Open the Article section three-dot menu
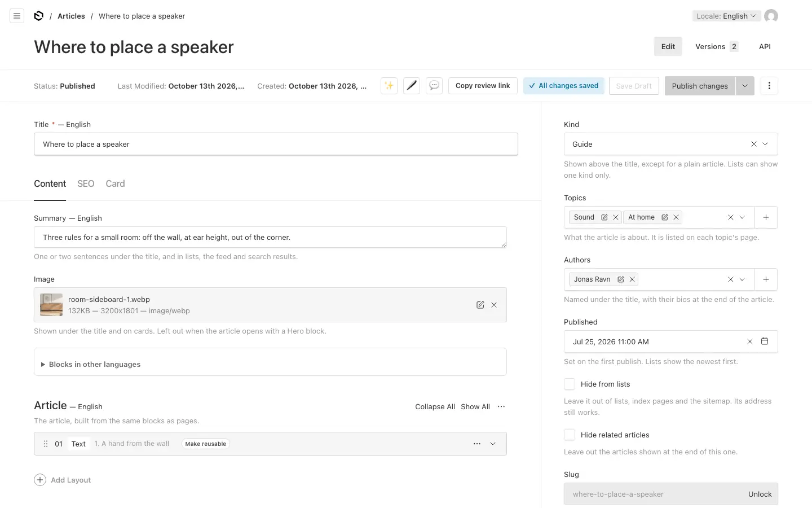Image resolution: width=812 pixels, height=508 pixels. coord(501,406)
